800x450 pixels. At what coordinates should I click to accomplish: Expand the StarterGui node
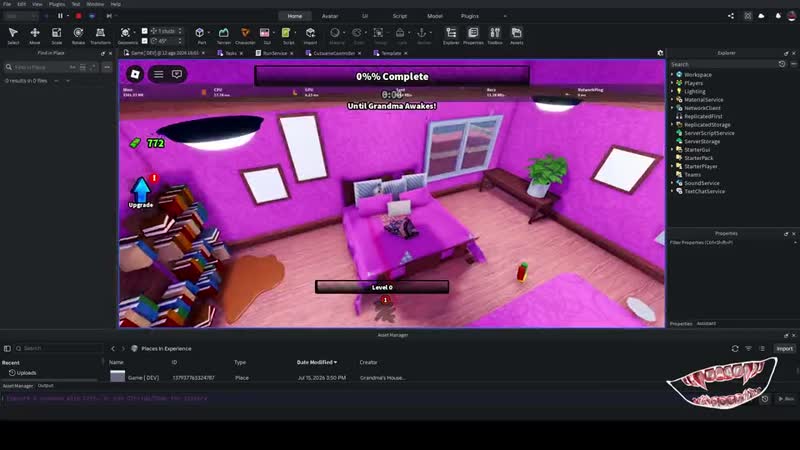pyautogui.click(x=672, y=149)
